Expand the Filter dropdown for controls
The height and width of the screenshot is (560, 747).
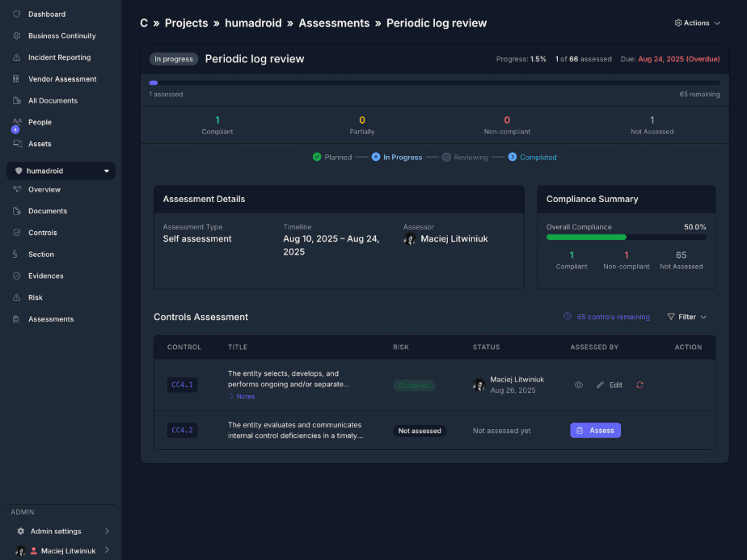click(686, 317)
